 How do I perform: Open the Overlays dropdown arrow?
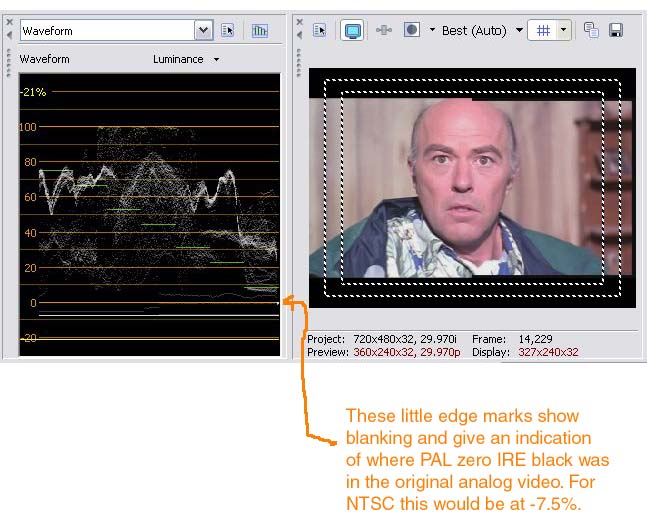click(x=564, y=30)
